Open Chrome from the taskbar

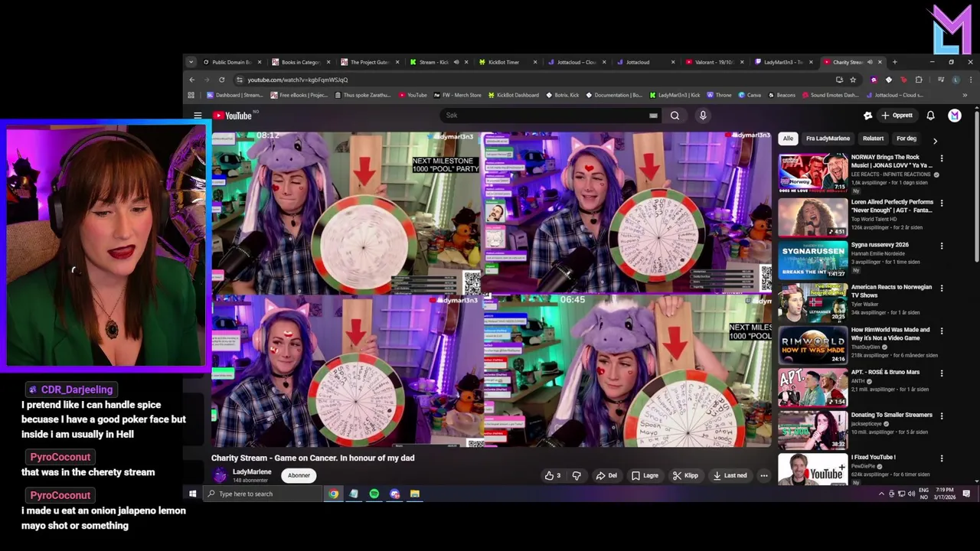tap(334, 494)
